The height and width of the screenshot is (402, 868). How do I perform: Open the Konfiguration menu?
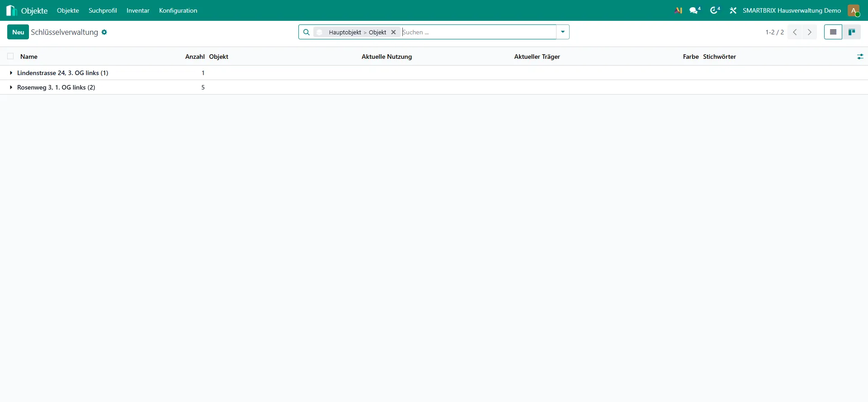click(x=178, y=10)
